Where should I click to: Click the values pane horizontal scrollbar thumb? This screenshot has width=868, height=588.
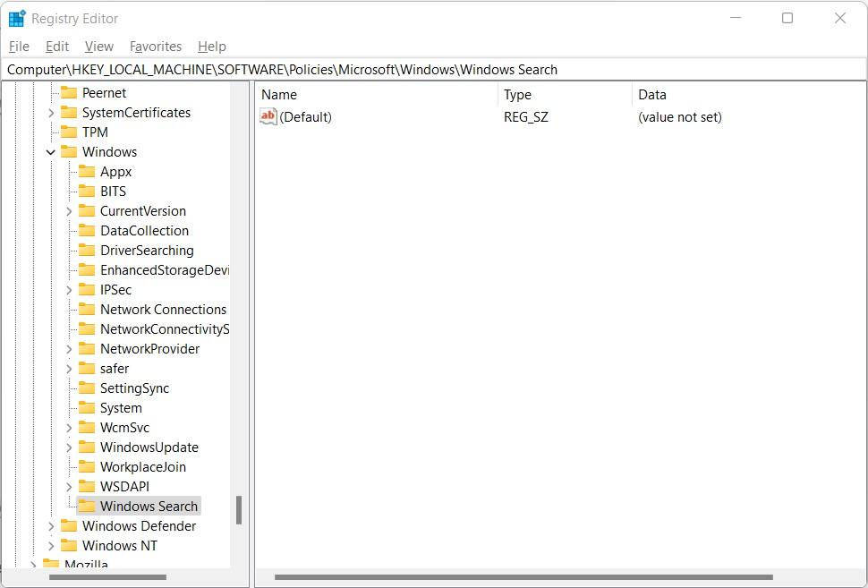click(x=523, y=577)
